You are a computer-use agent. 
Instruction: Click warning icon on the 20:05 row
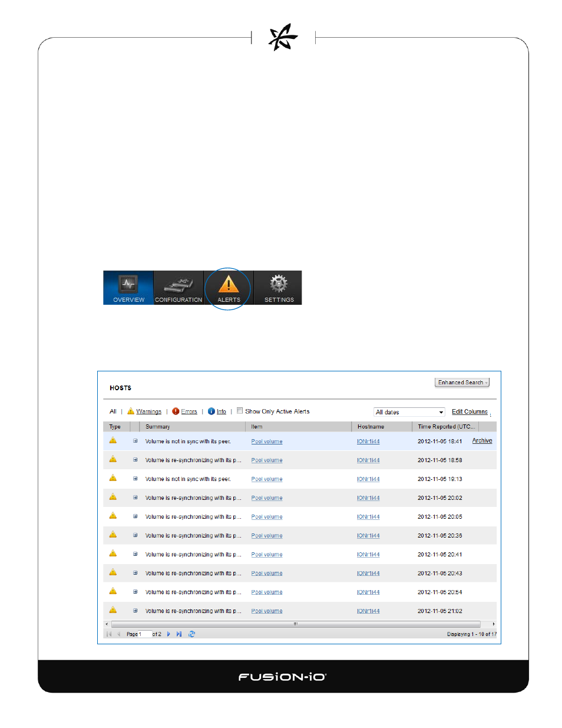click(113, 516)
